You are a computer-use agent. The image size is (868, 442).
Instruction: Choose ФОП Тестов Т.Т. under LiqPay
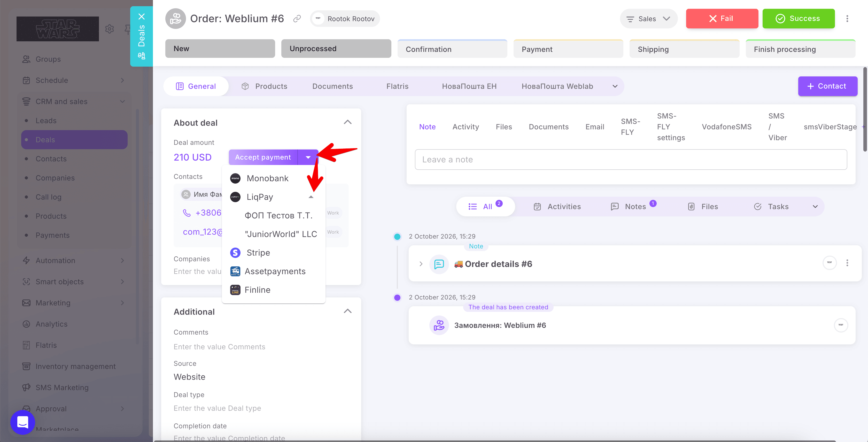[278, 215]
